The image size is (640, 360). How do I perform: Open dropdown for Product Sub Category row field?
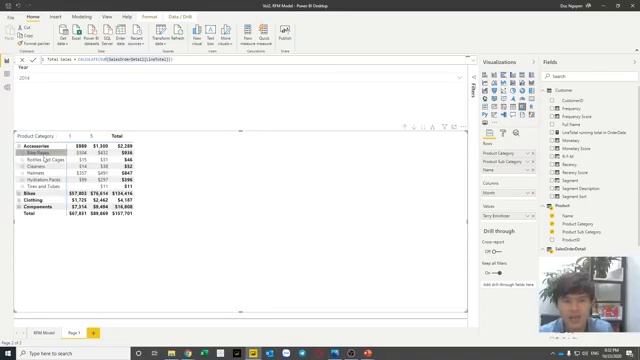(527, 162)
